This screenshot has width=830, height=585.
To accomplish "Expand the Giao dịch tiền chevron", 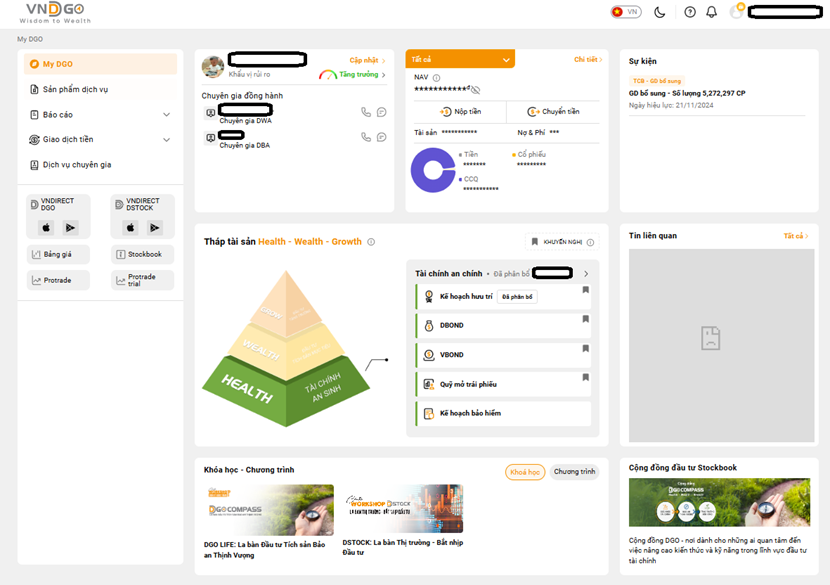I will coord(166,140).
